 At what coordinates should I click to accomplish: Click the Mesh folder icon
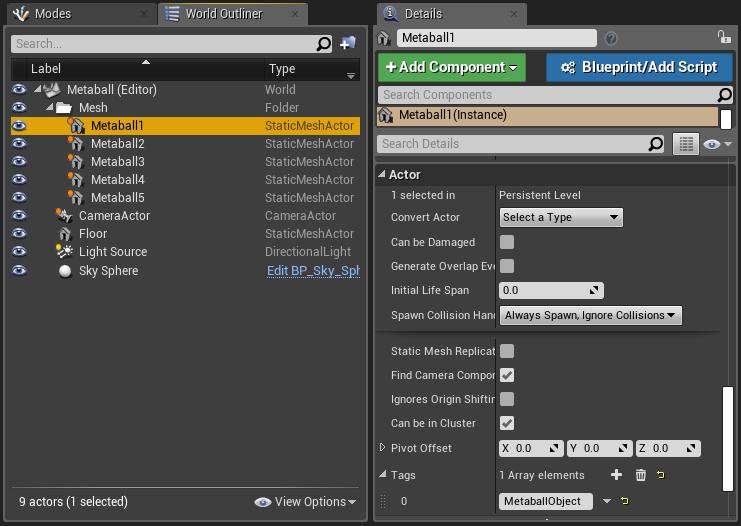63,108
